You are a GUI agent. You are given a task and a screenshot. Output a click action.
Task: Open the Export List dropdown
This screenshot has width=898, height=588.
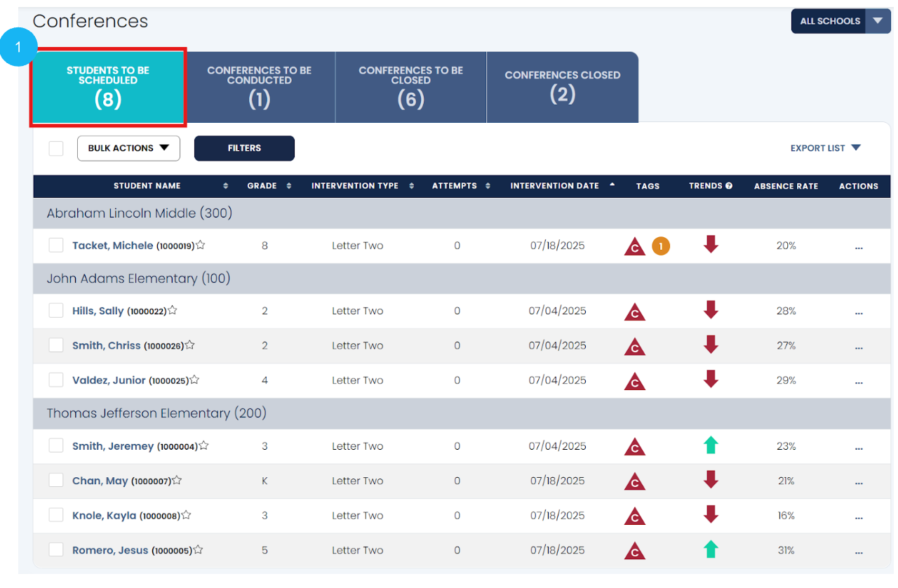(825, 148)
